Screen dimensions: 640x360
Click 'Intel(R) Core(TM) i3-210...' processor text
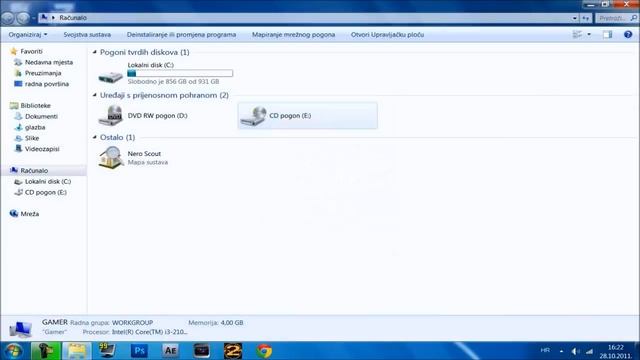tap(150, 332)
